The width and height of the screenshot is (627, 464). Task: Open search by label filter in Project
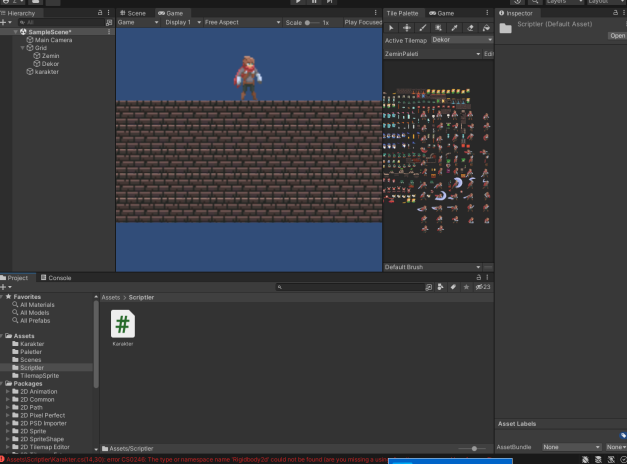point(453,287)
